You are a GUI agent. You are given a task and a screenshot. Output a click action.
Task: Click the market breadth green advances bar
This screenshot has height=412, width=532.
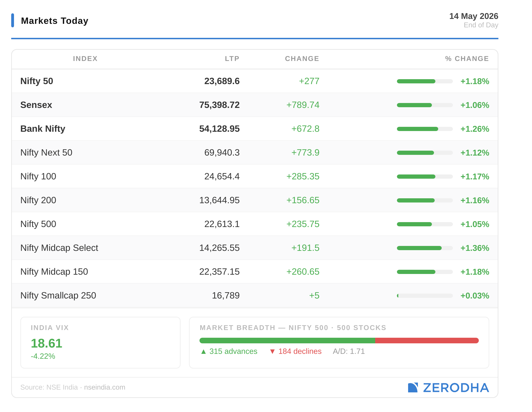tap(287, 341)
